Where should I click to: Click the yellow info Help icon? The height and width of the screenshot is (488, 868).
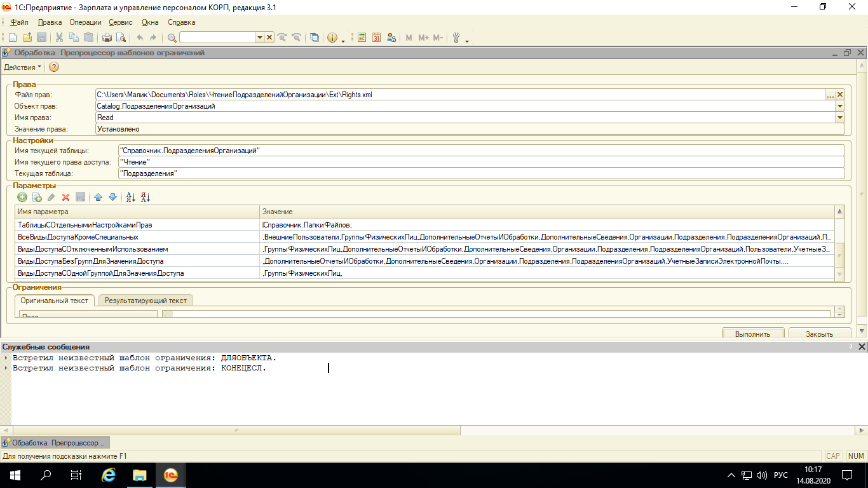(x=332, y=38)
